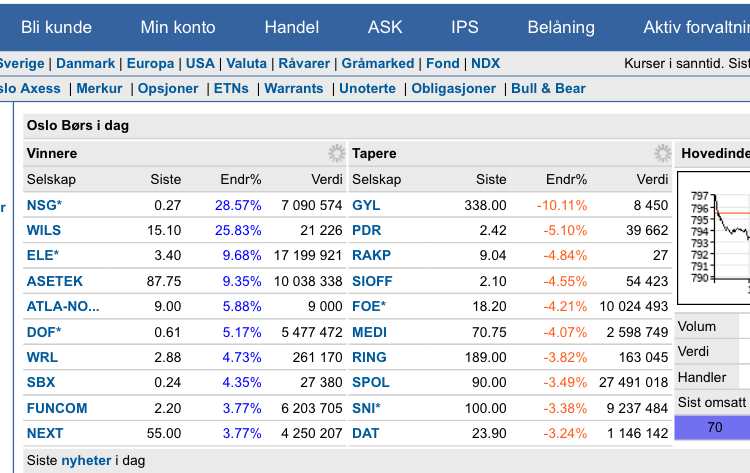The image size is (750, 473).
Task: Open the NSG* stock in winners list
Action: (44, 205)
